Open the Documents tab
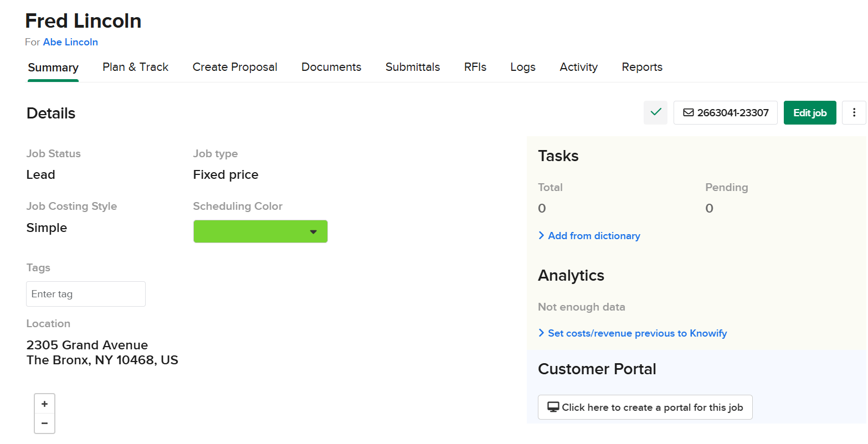Image resolution: width=868 pixels, height=444 pixels. [x=331, y=67]
